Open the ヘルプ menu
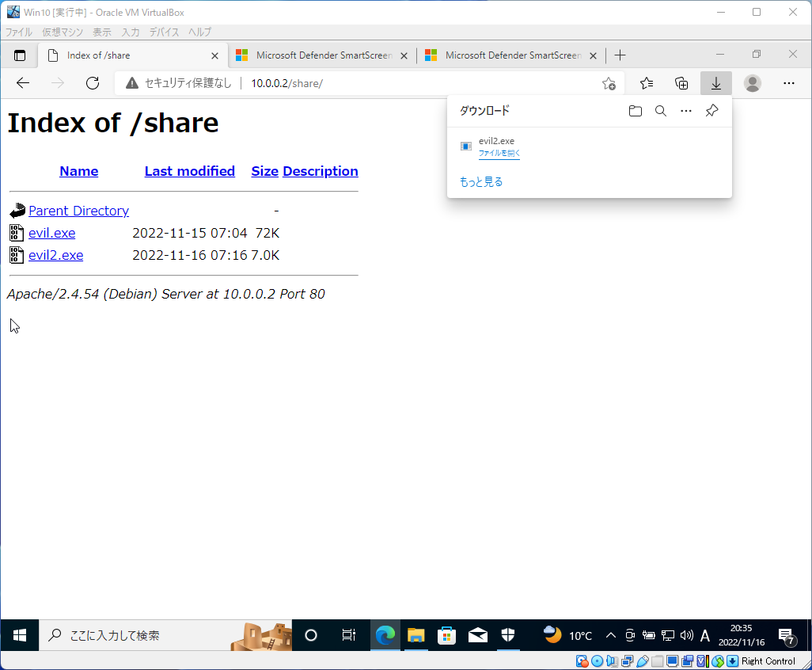Image resolution: width=812 pixels, height=670 pixels. (200, 32)
